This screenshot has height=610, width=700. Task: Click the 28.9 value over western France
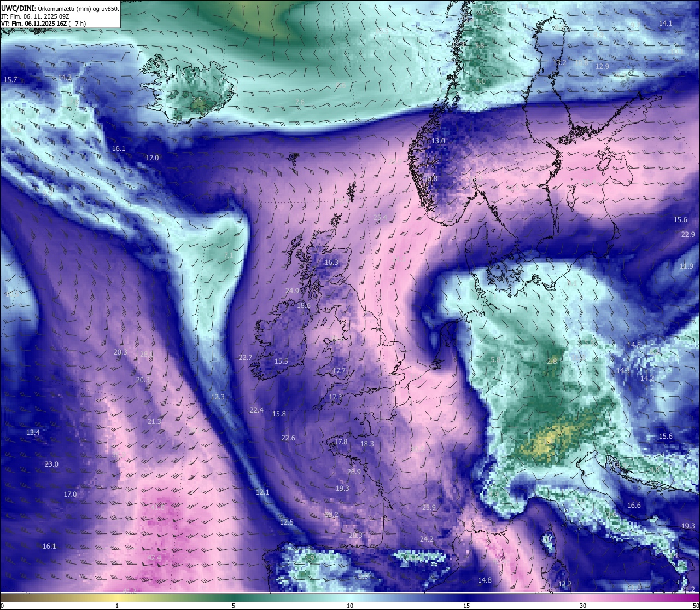coord(354,472)
